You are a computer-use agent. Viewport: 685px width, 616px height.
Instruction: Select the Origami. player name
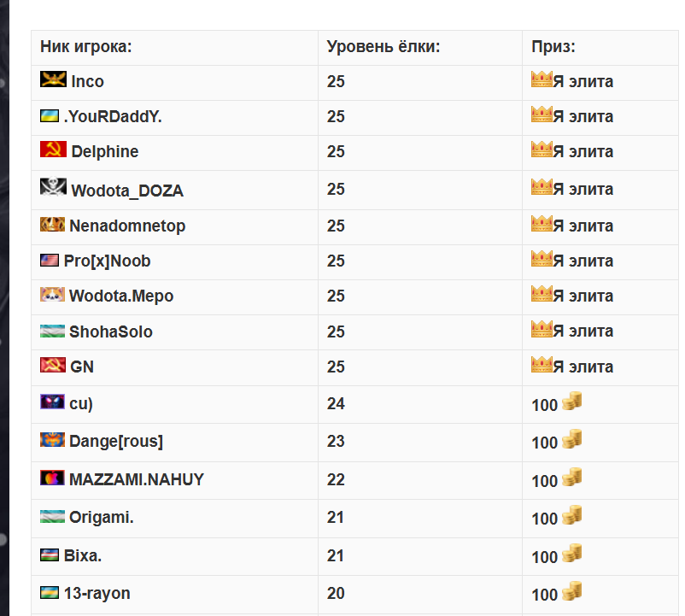(102, 517)
